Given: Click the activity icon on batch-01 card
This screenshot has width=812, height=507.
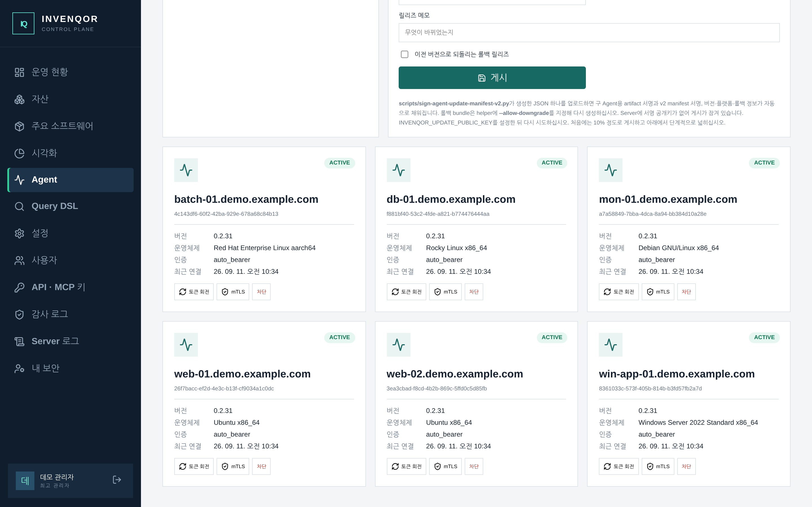Looking at the screenshot, I should click(186, 170).
